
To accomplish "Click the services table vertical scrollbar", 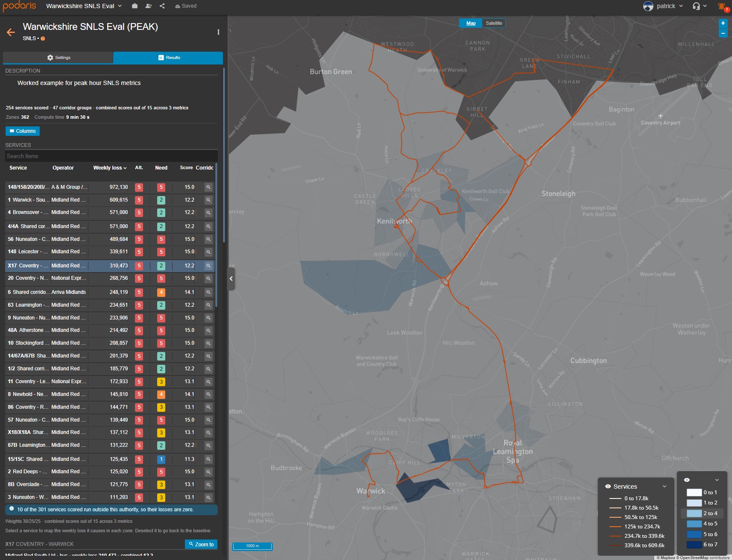I will point(217,235).
